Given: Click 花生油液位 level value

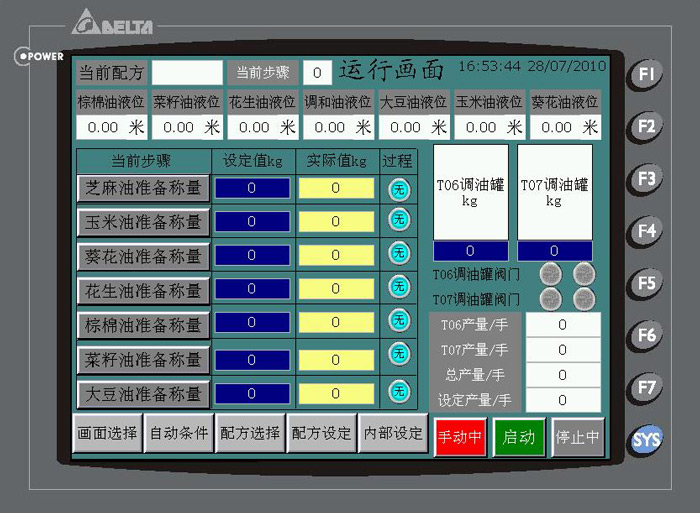Looking at the screenshot, I should coord(263,127).
